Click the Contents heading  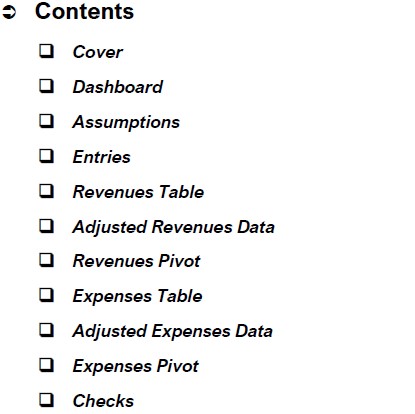tap(84, 11)
